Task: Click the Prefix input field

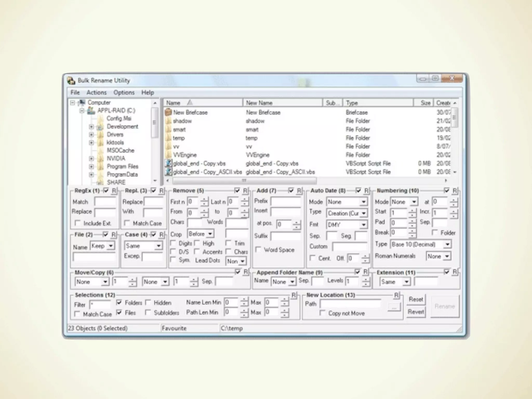Action: point(285,201)
